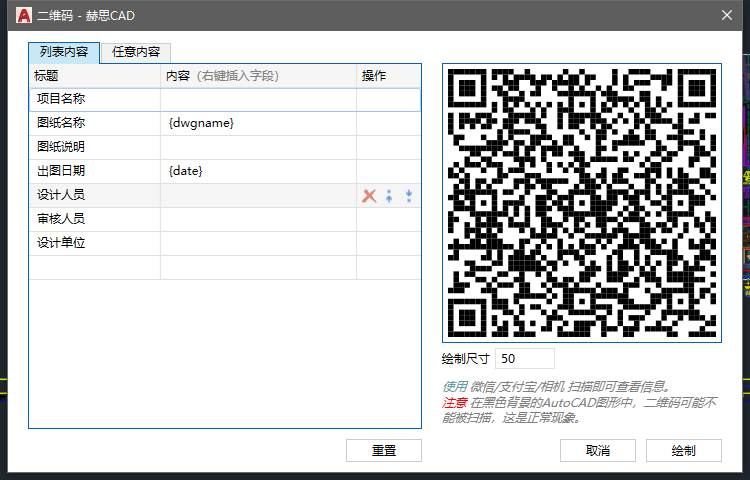Click the QR code preview image
The height and width of the screenshot is (480, 750).
582,203
